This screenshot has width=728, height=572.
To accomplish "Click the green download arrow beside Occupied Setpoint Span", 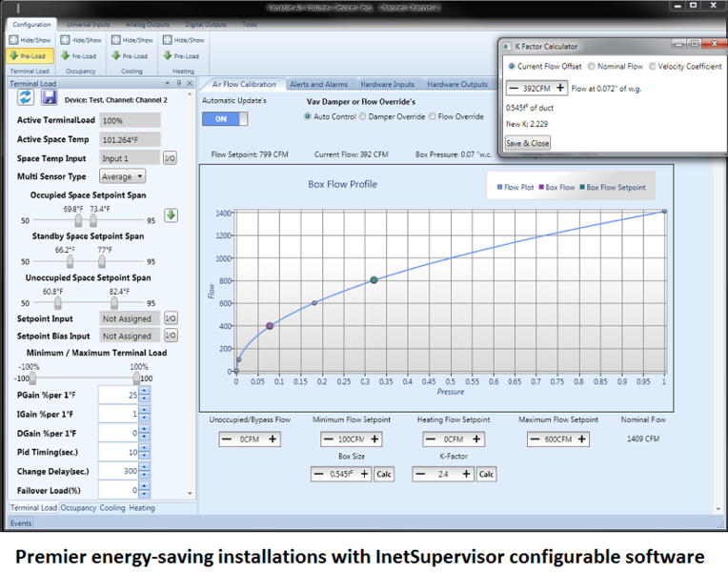I will coord(171,214).
